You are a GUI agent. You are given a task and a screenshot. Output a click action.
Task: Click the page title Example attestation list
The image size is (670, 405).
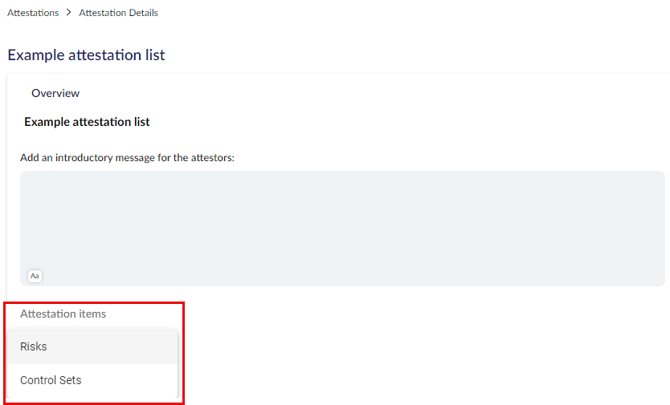click(x=86, y=55)
